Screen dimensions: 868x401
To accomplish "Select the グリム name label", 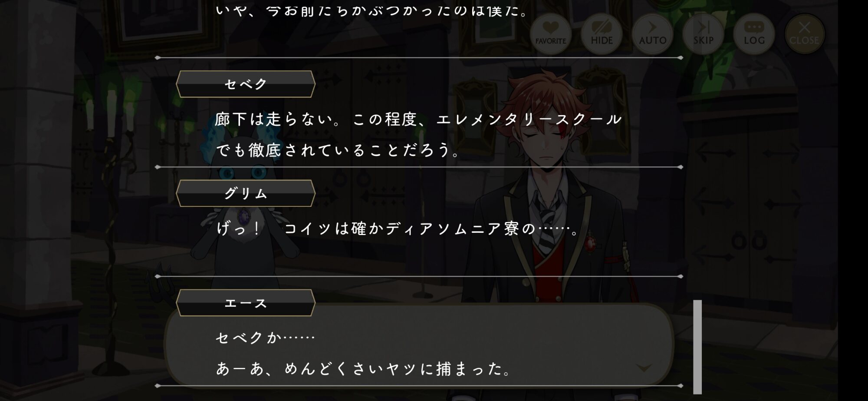I will point(246,193).
